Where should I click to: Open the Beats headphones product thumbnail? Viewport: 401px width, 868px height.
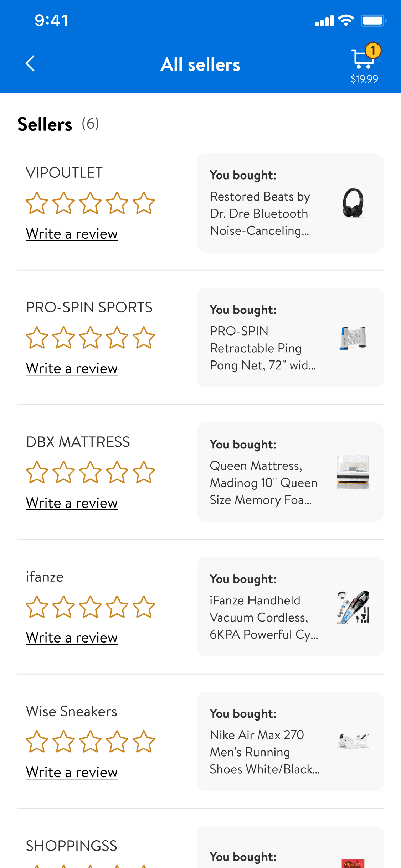pos(353,203)
